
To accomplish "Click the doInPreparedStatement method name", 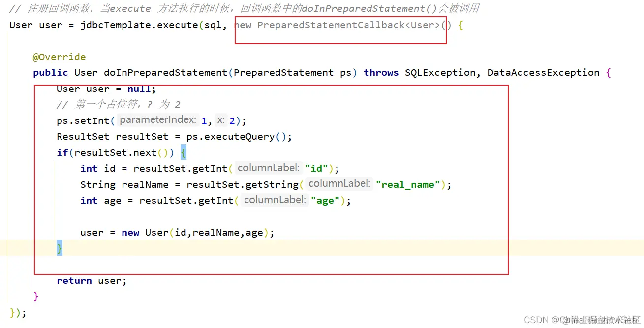I will pyautogui.click(x=165, y=73).
